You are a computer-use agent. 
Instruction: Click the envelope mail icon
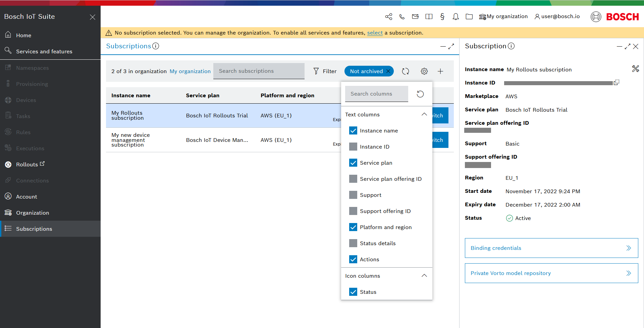pyautogui.click(x=415, y=16)
